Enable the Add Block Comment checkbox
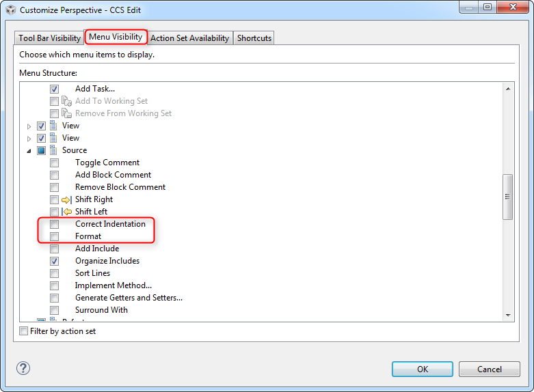 [x=54, y=175]
